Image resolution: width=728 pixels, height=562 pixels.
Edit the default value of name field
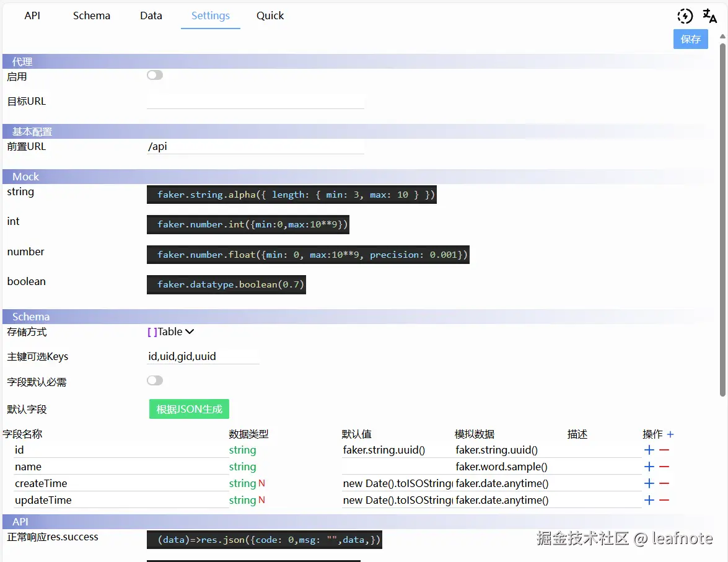coord(397,467)
